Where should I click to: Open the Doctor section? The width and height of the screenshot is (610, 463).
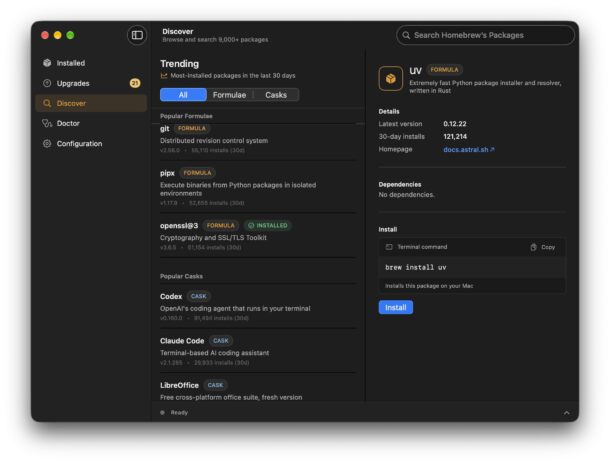(x=91, y=123)
